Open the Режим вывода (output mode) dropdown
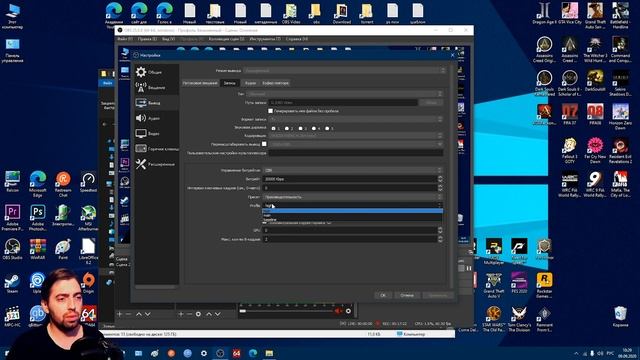This screenshot has height=360, width=640. coord(344,71)
